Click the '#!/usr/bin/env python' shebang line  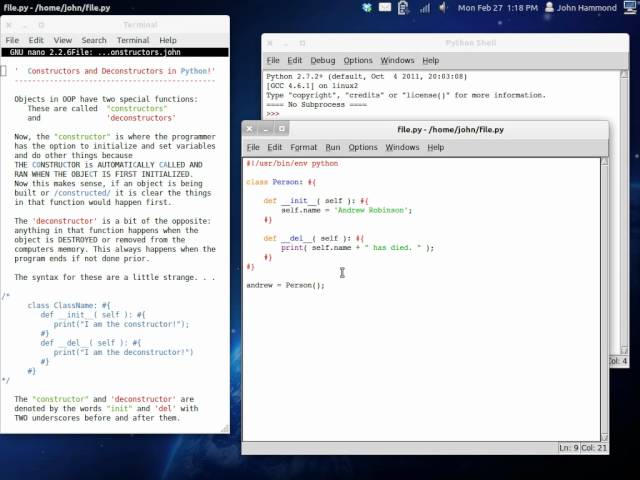click(x=292, y=163)
